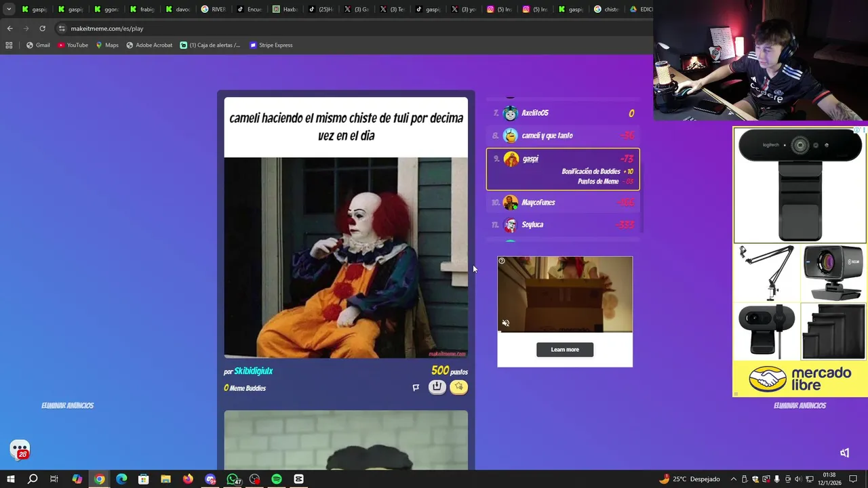
Task: Open CapCut from the taskbar
Action: [x=298, y=479]
